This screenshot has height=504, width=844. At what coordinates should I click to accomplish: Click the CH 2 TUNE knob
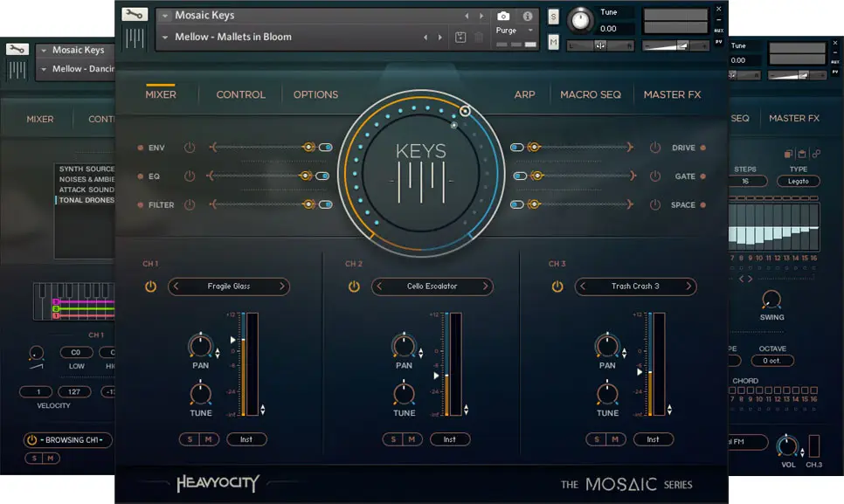click(x=404, y=394)
